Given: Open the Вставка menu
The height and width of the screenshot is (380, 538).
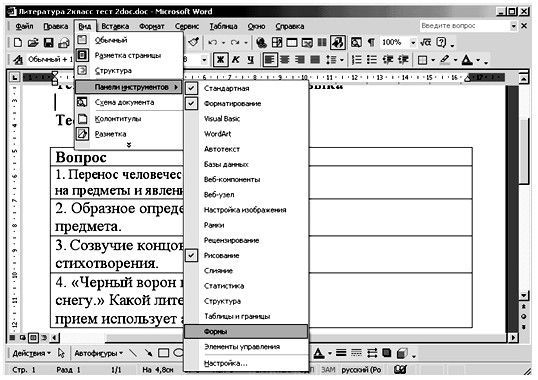Looking at the screenshot, I should pyautogui.click(x=115, y=26).
